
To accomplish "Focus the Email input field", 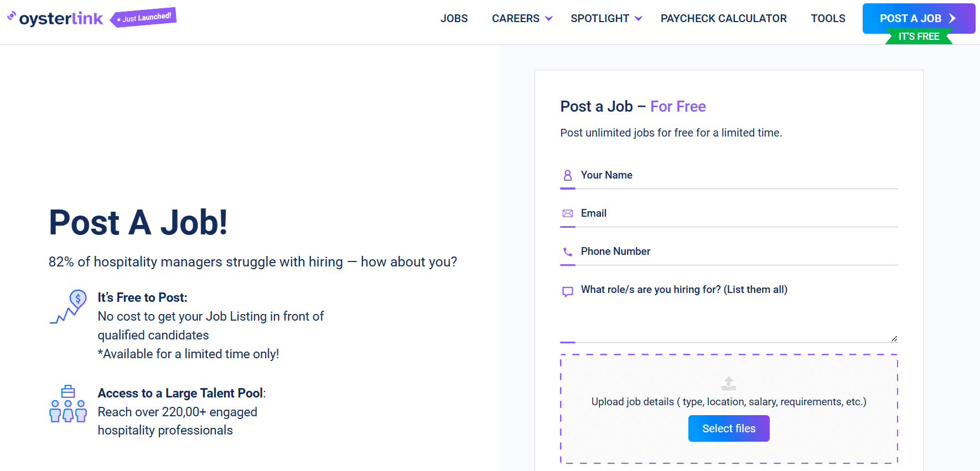I will pyautogui.click(x=729, y=213).
